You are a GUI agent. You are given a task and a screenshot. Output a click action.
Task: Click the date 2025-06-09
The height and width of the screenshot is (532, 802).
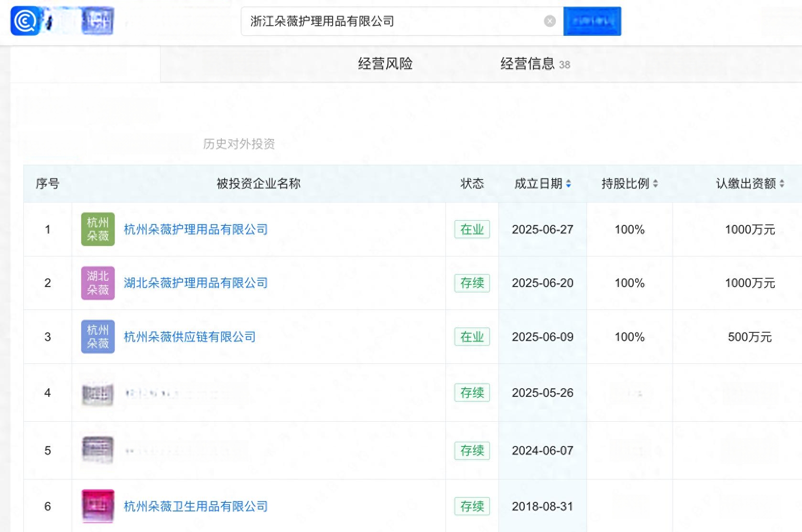[542, 337]
